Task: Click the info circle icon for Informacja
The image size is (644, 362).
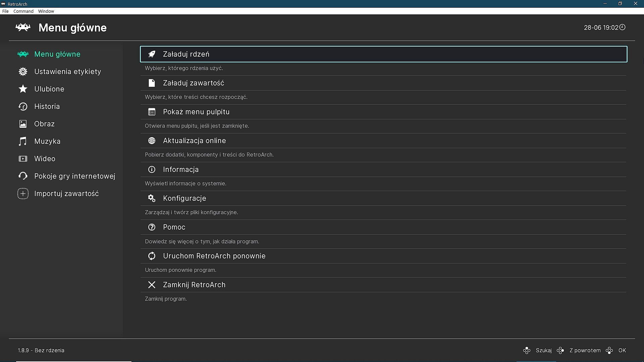Action: click(152, 169)
